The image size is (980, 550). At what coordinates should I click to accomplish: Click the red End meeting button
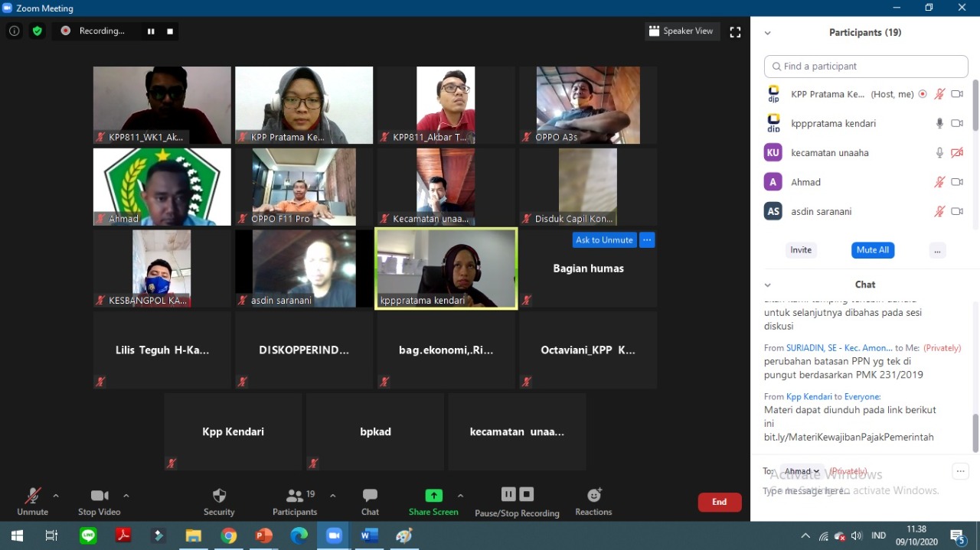tap(719, 502)
